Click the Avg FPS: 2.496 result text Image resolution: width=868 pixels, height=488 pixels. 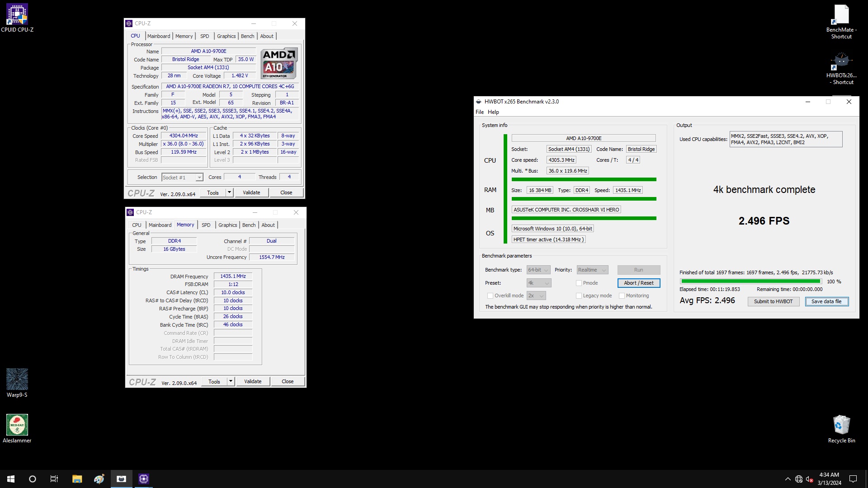(707, 300)
